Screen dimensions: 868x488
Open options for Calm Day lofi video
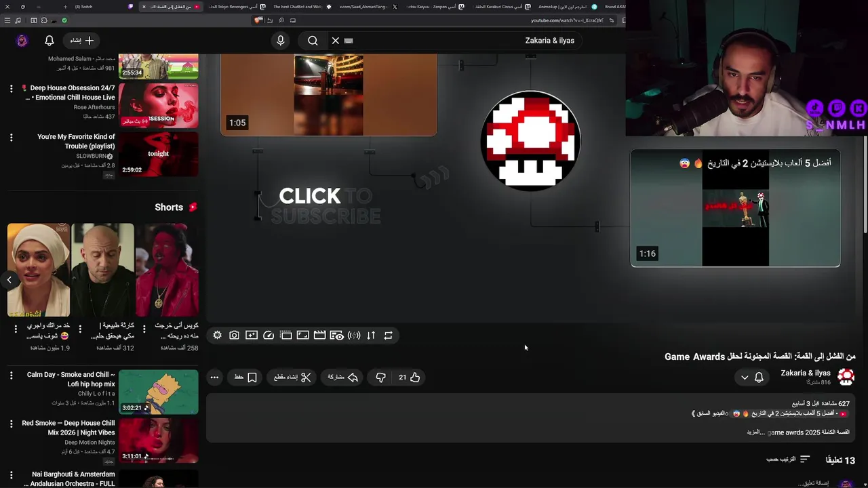11,375
